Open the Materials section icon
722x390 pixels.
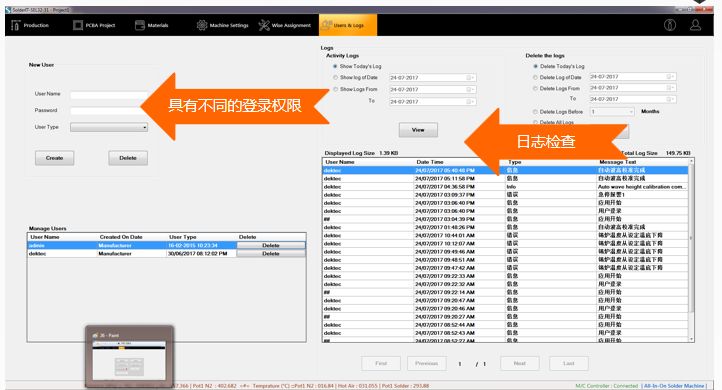tap(140, 25)
